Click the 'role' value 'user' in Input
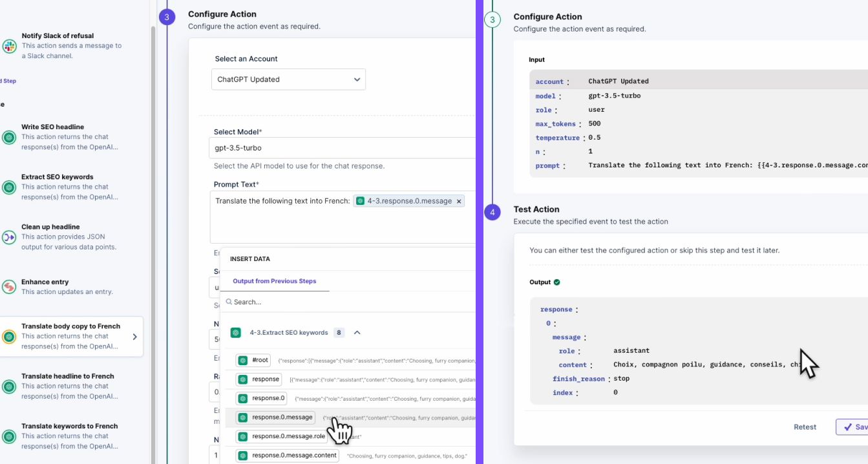Viewport: 868px width, 464px height. [597, 110]
